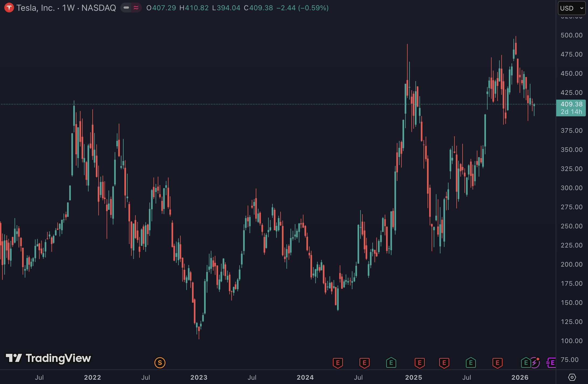Click the close value 409.38 in header

click(x=261, y=8)
